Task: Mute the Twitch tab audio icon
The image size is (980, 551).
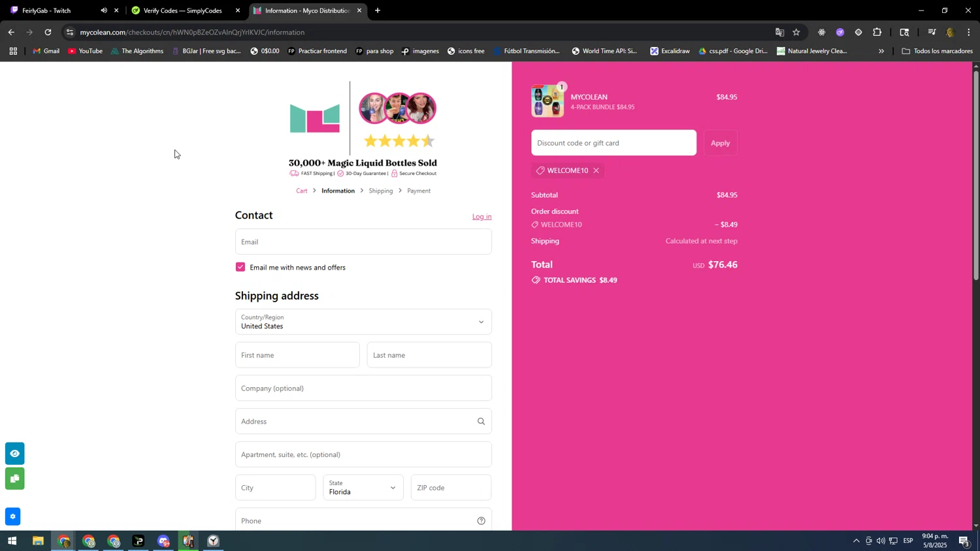Action: click(104, 10)
